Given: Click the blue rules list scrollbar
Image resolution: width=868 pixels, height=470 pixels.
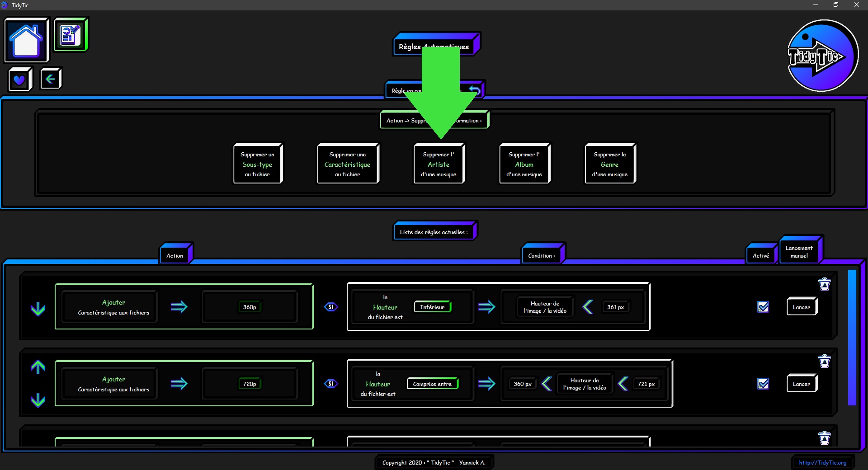Looking at the screenshot, I should point(852,338).
